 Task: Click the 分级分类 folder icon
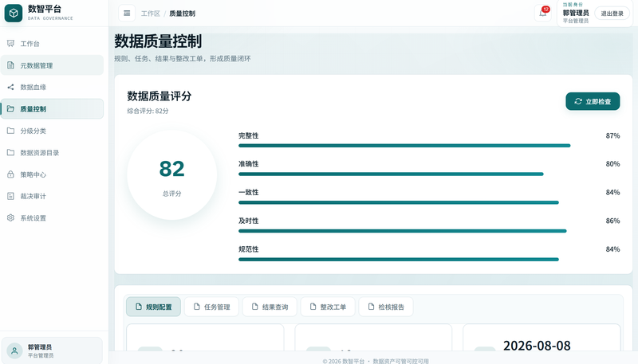pos(10,131)
